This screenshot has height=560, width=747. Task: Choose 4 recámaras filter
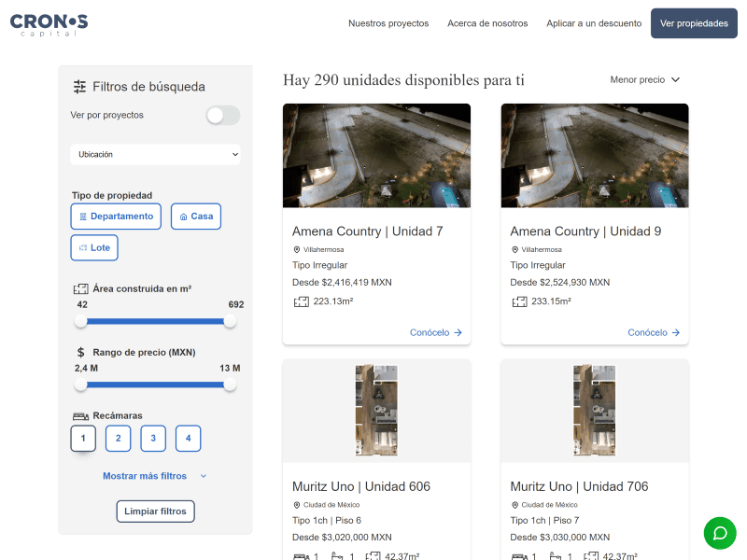point(189,438)
